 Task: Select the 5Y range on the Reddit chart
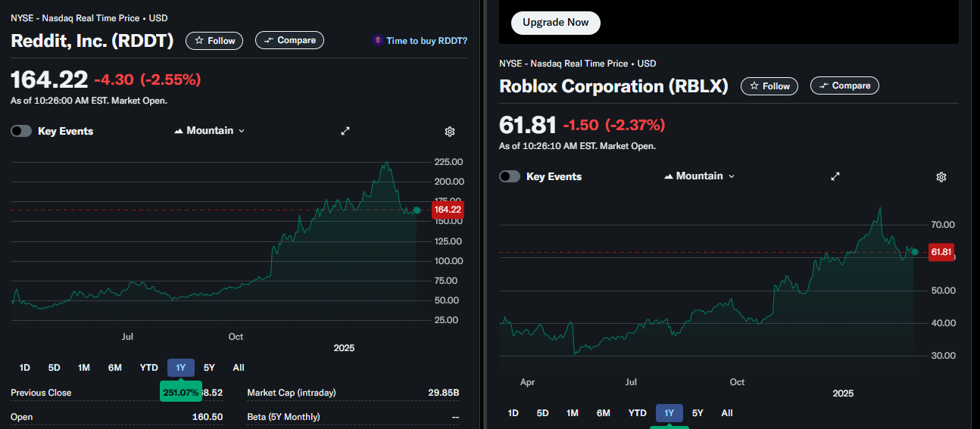click(209, 368)
